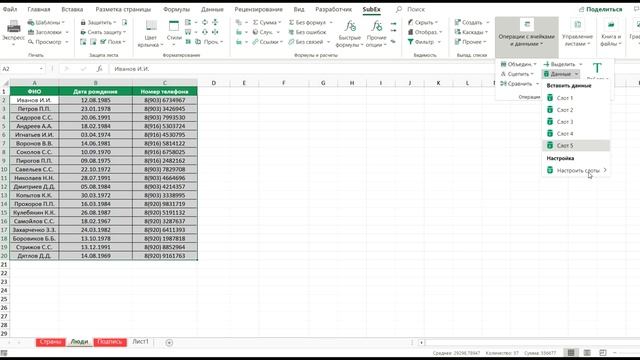This screenshot has width=640, height=360.
Task: Switch to the Страны sheet tab
Action: point(51,342)
